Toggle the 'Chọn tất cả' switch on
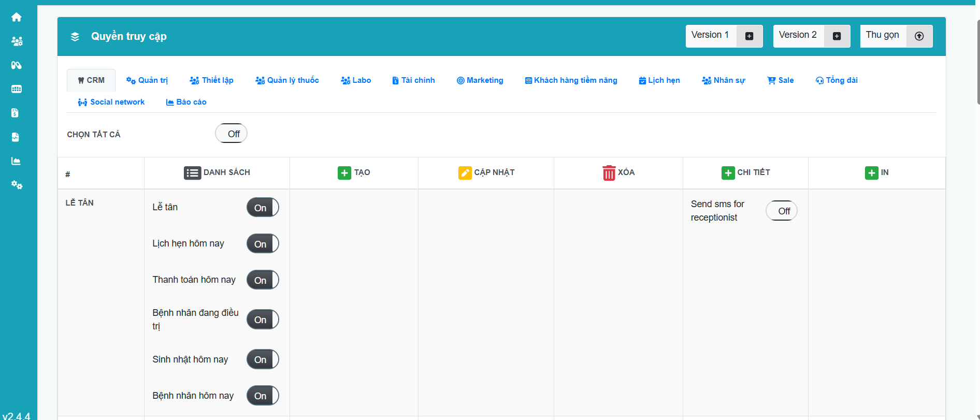980x420 pixels. [231, 134]
